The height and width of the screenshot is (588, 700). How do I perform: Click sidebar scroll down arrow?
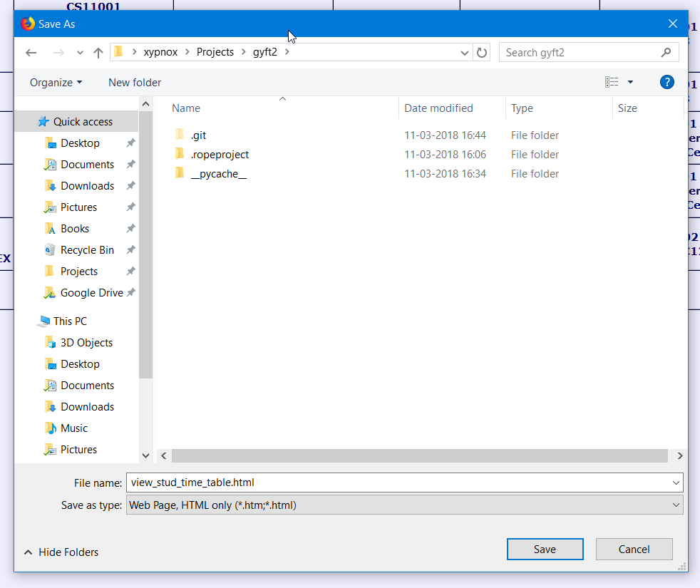pos(145,456)
